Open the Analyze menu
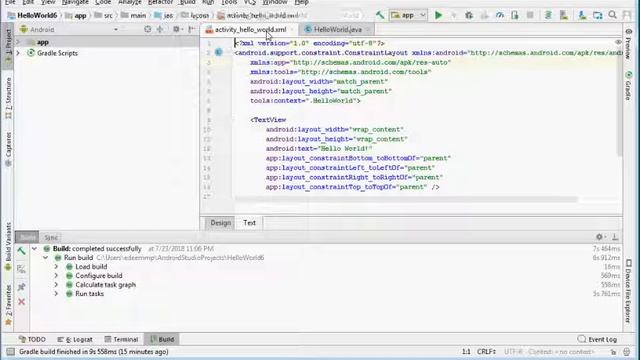The width and height of the screenshot is (640, 360). [129, 2]
